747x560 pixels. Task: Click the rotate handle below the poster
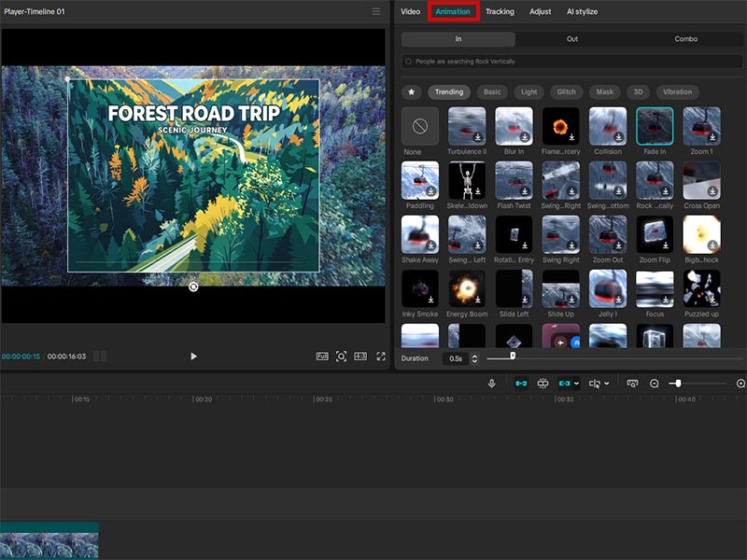tap(193, 287)
